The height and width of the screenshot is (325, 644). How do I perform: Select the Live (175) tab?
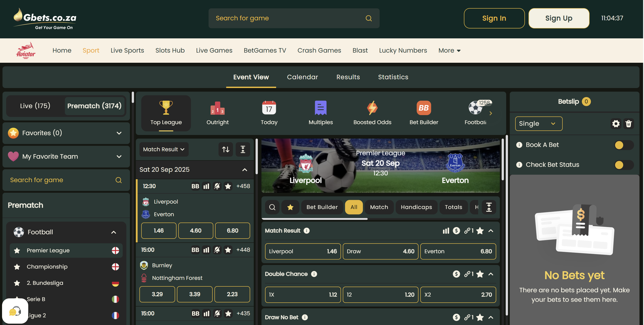(x=35, y=106)
